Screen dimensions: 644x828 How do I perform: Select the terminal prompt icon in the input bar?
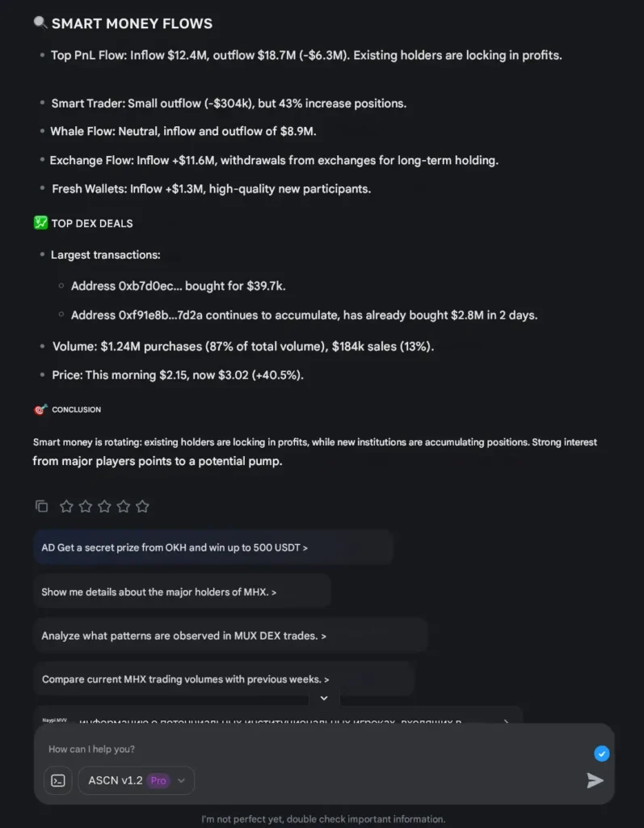tap(57, 781)
